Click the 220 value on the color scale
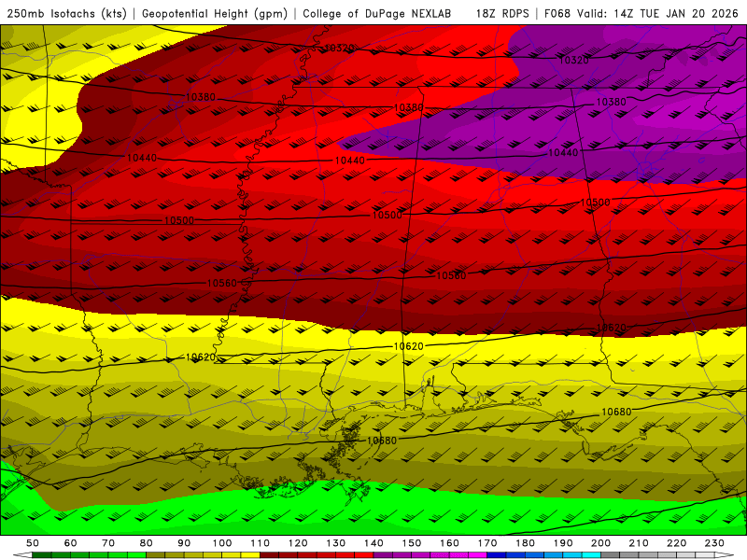747x560 pixels. pyautogui.click(x=676, y=543)
